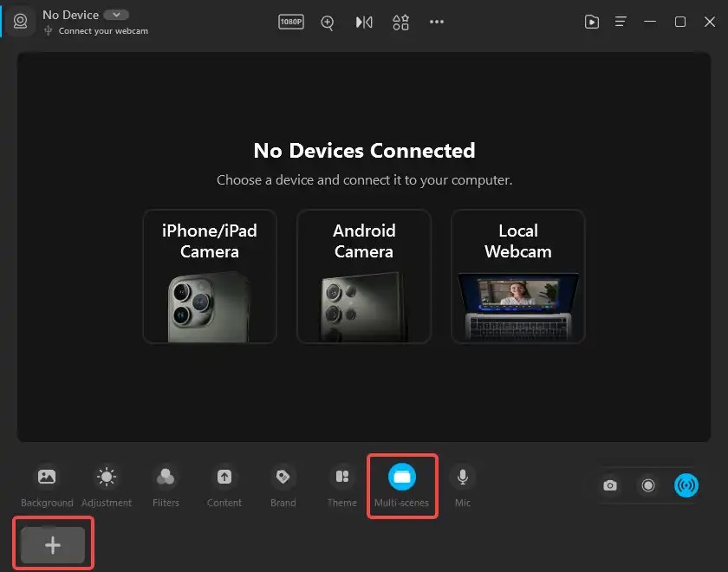Open the three-dot more options menu
Image resolution: width=728 pixels, height=572 pixels.
437,23
